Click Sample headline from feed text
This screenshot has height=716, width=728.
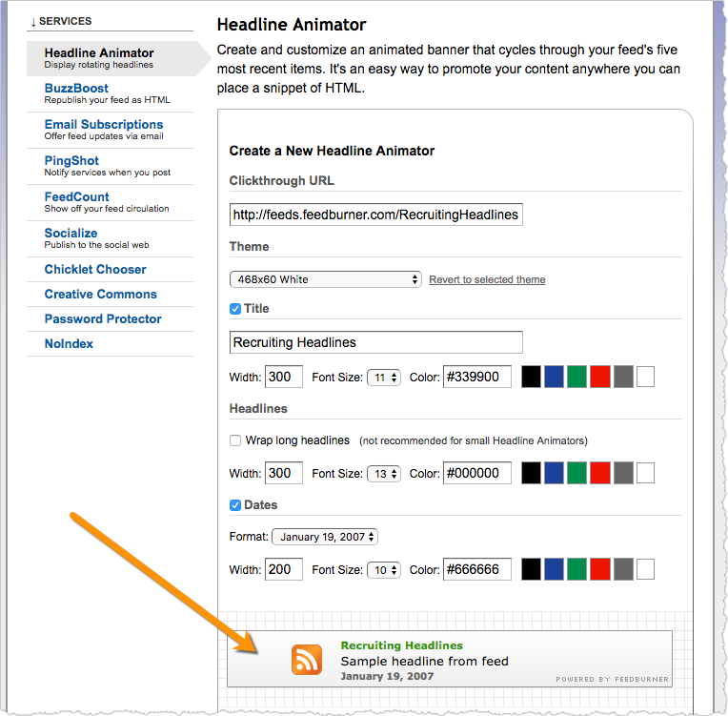pyautogui.click(x=424, y=661)
